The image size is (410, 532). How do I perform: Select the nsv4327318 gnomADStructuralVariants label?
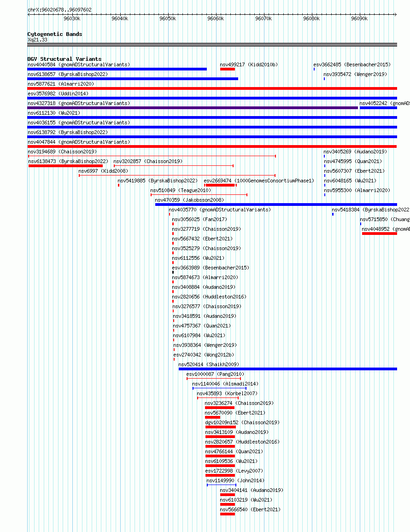(79, 103)
